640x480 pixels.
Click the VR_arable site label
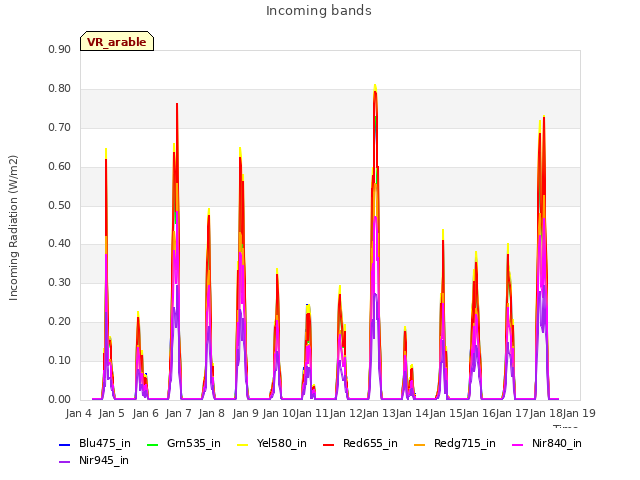click(x=117, y=42)
